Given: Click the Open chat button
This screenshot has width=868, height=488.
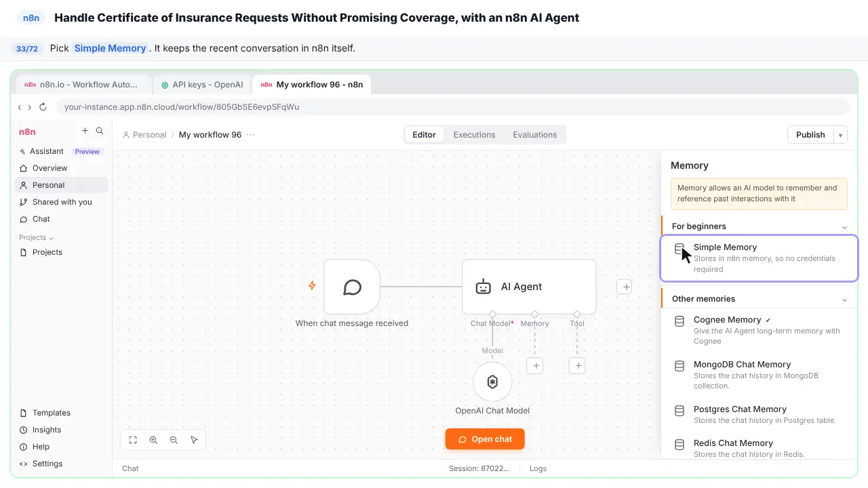Looking at the screenshot, I should pyautogui.click(x=485, y=439).
